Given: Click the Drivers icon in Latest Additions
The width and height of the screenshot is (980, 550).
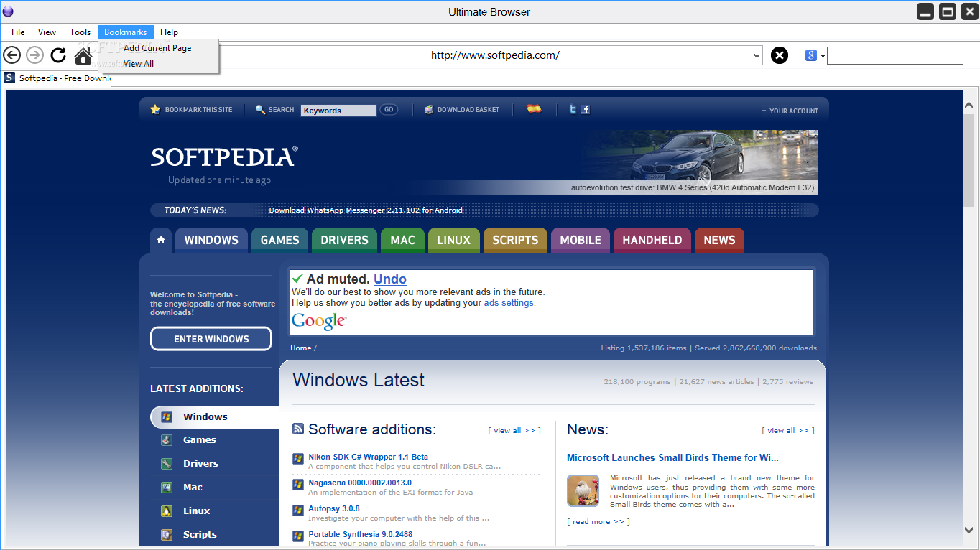Looking at the screenshot, I should 167,464.
